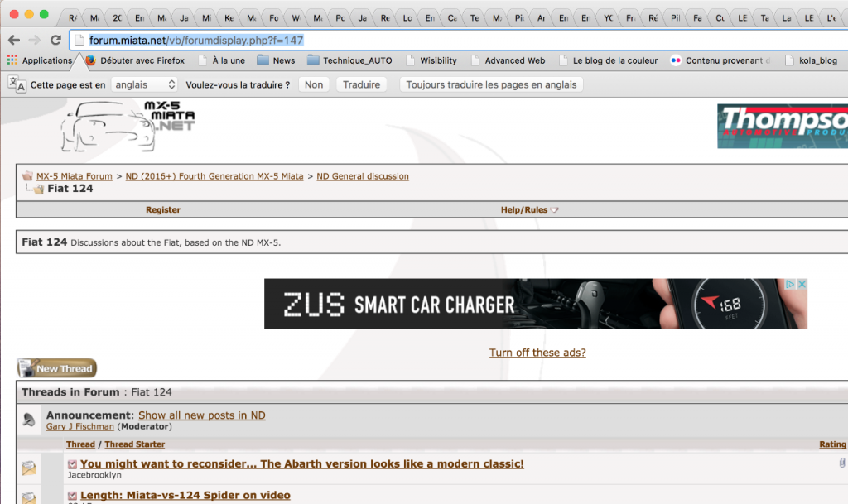The image size is (848, 504).
Task: Click the AdChoices icon on ZUS ad
Action: [x=789, y=284]
